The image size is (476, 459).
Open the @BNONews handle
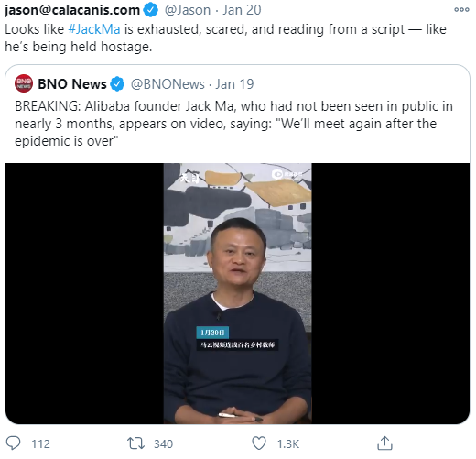[168, 84]
